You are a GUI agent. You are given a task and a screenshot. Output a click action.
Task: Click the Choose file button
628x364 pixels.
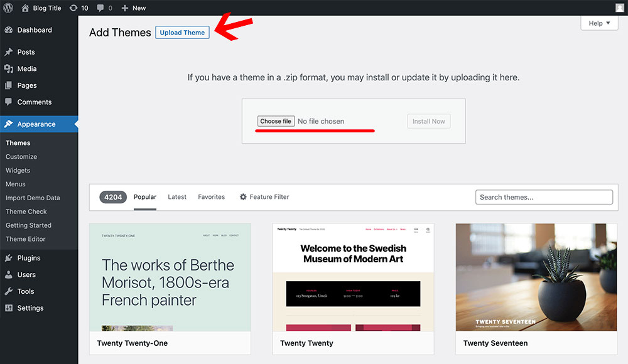[276, 121]
